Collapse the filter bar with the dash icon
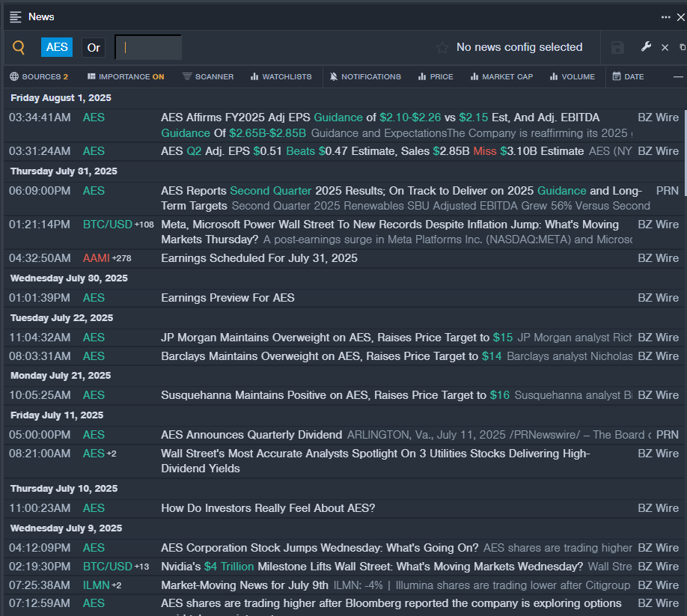 click(x=678, y=76)
